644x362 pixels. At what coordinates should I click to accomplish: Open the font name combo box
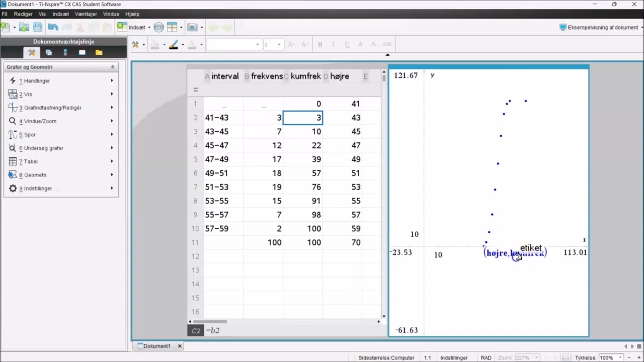(234, 44)
